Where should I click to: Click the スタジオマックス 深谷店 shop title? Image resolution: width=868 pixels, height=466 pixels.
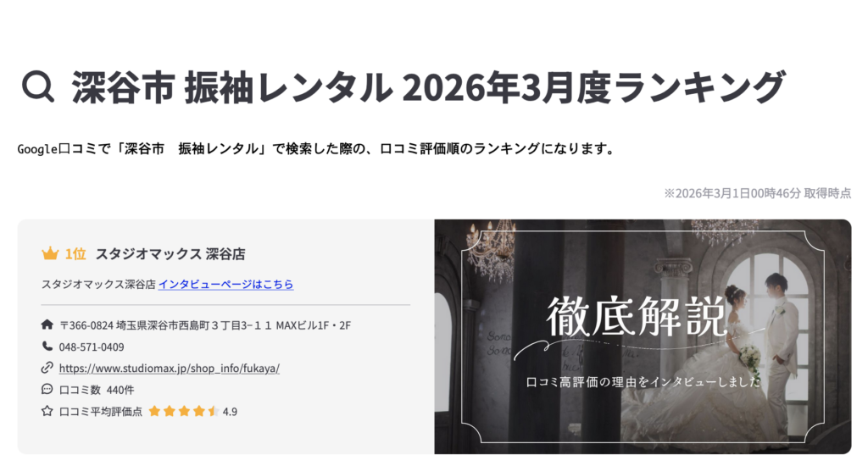point(170,254)
